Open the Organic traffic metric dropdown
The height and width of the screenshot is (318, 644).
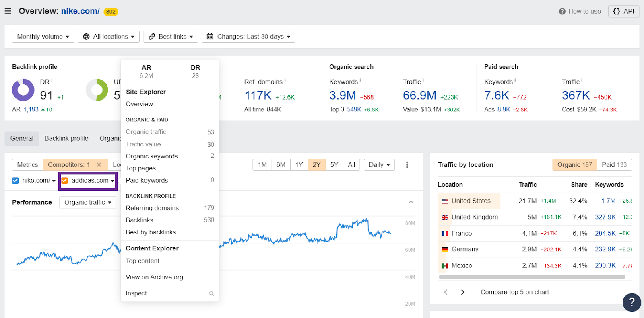point(88,202)
